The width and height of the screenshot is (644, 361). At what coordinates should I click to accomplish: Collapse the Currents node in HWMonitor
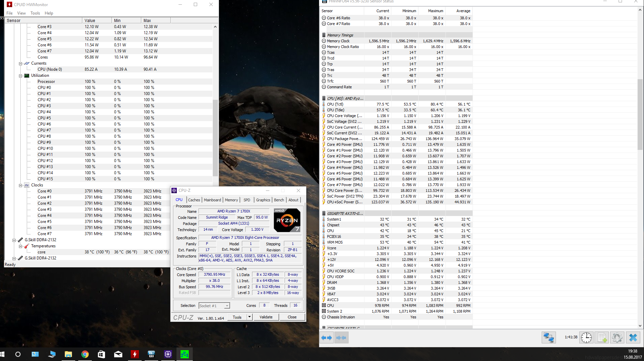(21, 64)
